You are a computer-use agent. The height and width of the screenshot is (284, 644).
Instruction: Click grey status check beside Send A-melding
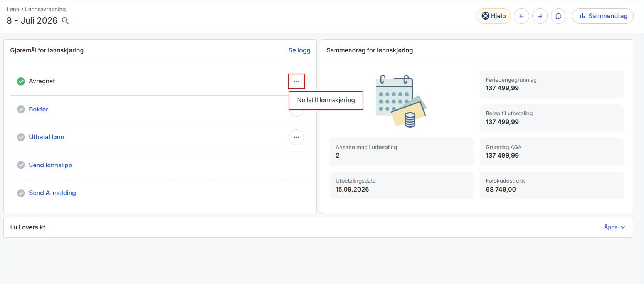pyautogui.click(x=21, y=193)
